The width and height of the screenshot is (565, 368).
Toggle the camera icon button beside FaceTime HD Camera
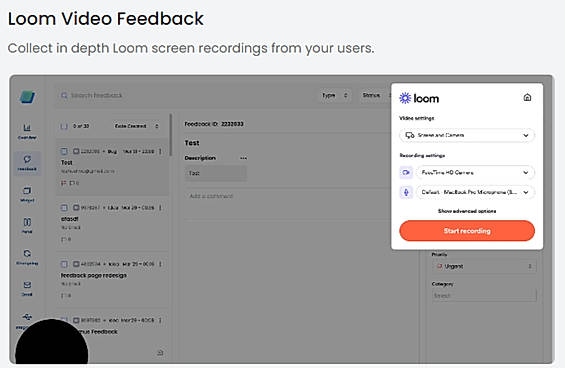(406, 173)
